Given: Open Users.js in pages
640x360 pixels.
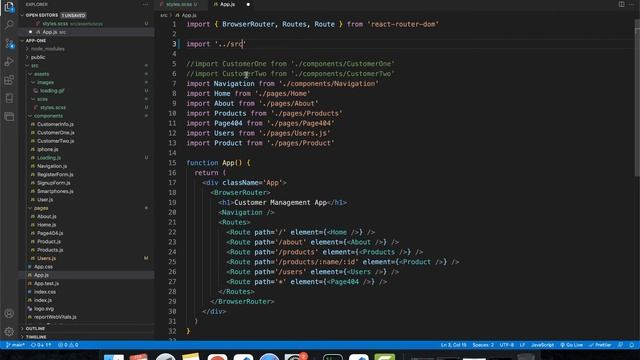Looking at the screenshot, I should click(x=47, y=258).
